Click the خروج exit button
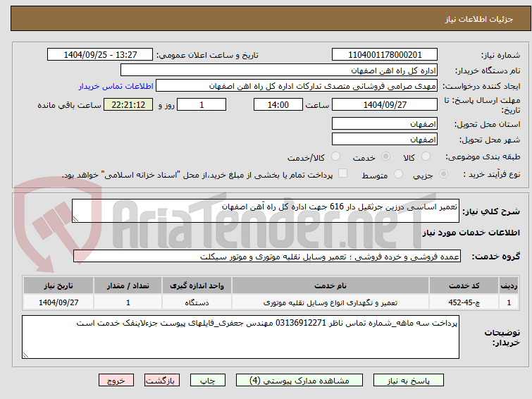The image size is (532, 399). pos(116,381)
